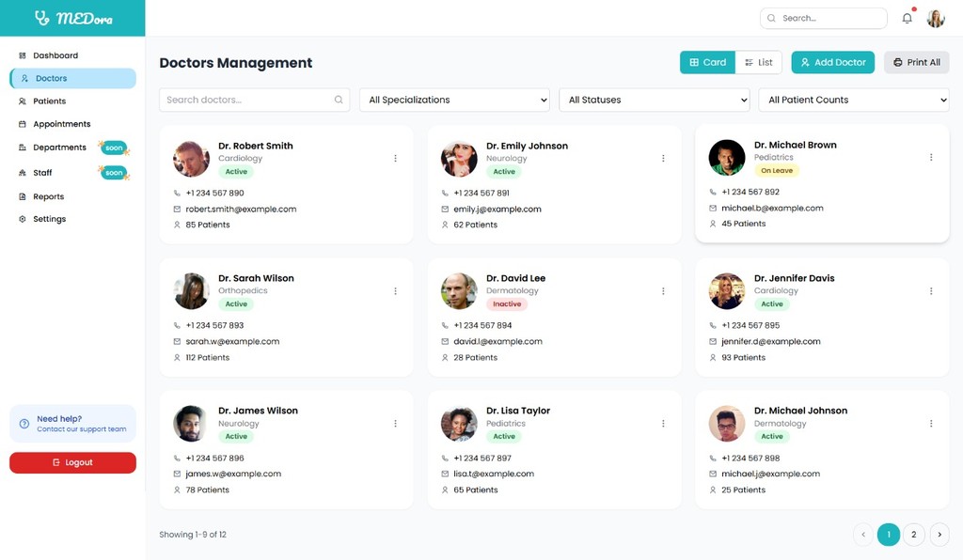
Task: Select pagination page 1
Action: tap(889, 535)
